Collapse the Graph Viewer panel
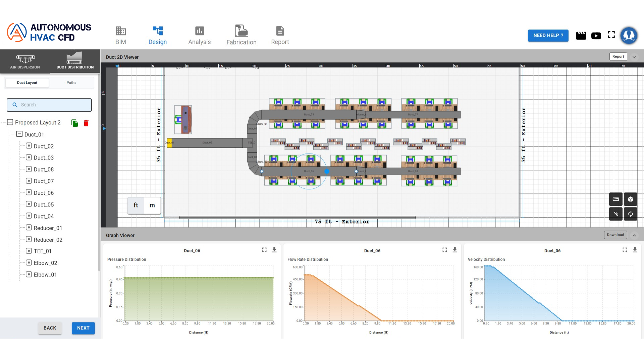 click(634, 235)
